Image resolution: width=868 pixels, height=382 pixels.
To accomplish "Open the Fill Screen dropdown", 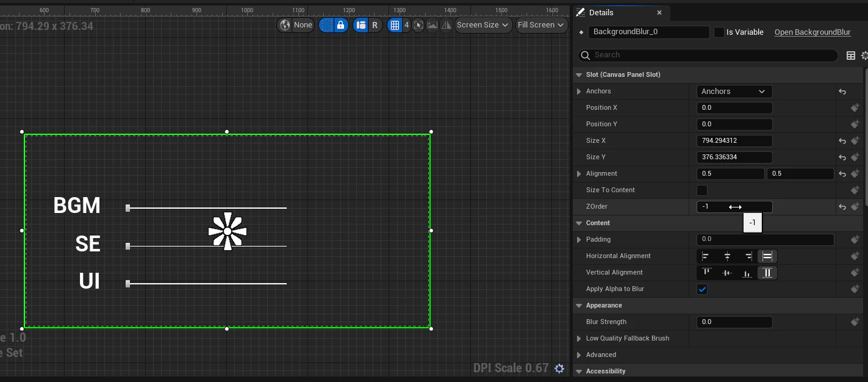I will (x=541, y=25).
